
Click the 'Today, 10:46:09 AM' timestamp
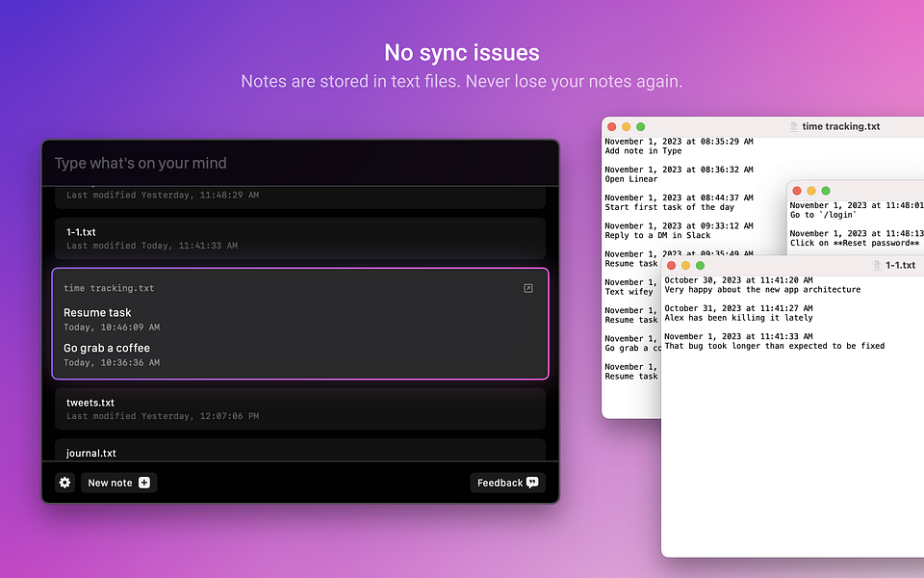click(112, 327)
